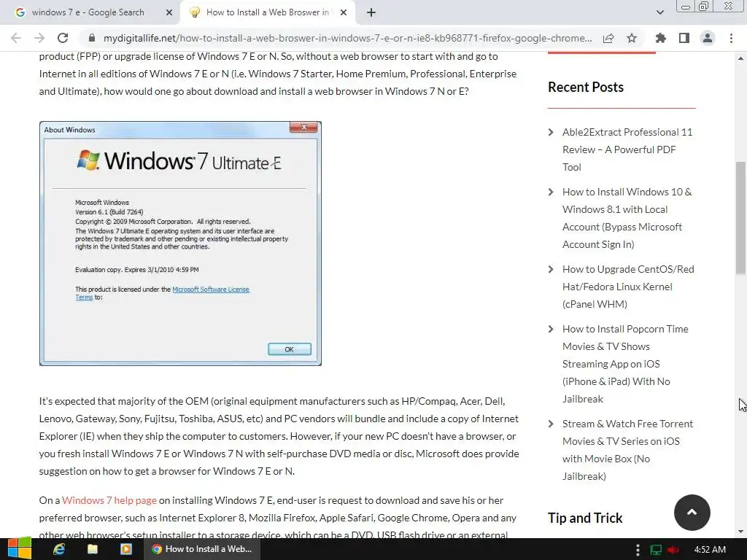747x560 pixels.
Task: Click the page scrollbar thumb
Action: 740,218
